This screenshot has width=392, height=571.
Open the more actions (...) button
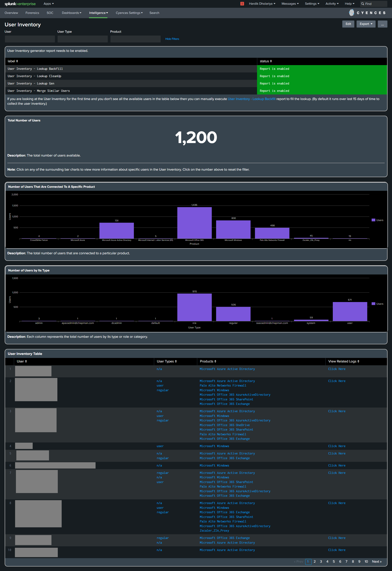382,24
